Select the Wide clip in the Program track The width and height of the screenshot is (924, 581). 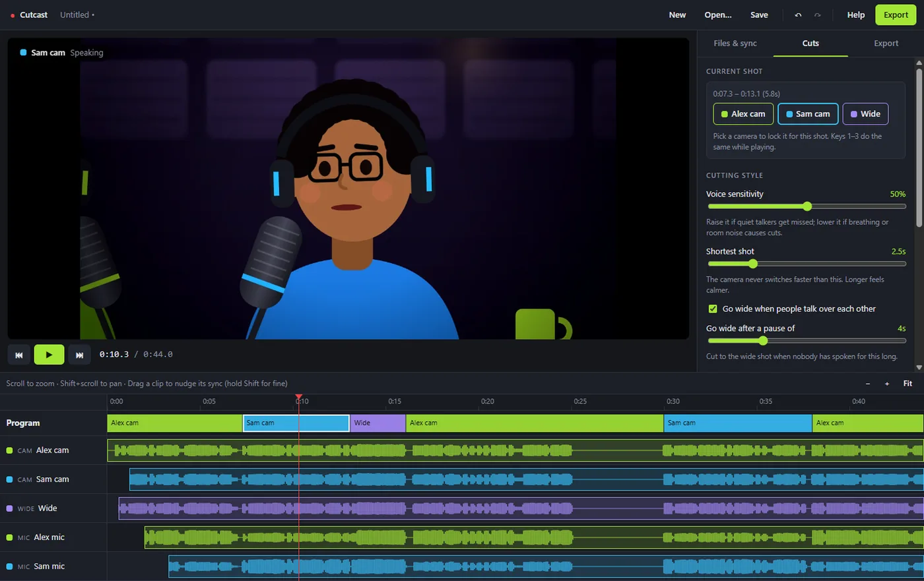(x=378, y=423)
